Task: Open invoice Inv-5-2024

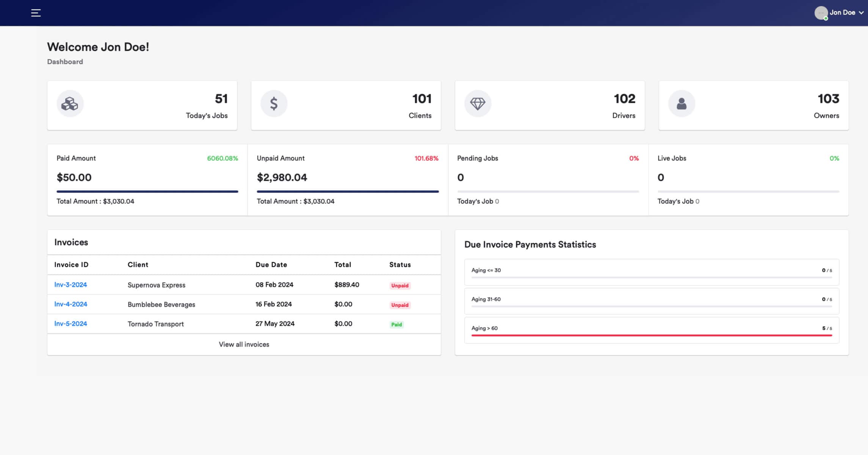Action: 71,323
